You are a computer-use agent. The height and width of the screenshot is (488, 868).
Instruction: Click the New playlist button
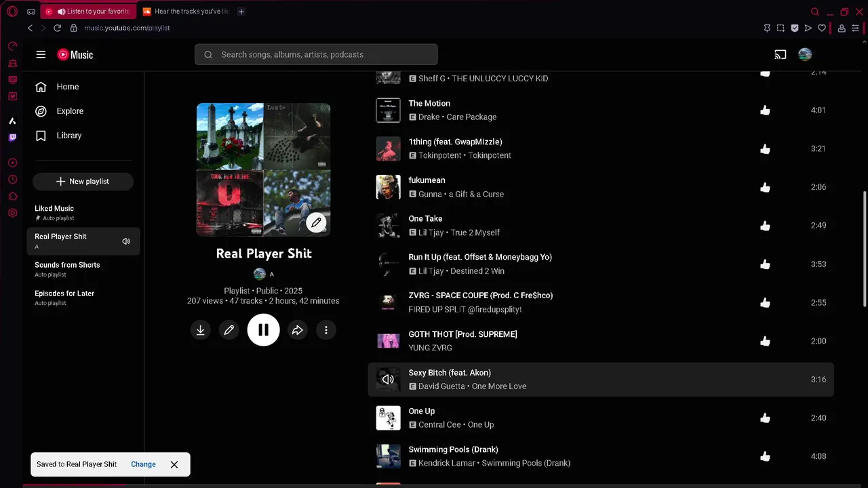coord(83,182)
